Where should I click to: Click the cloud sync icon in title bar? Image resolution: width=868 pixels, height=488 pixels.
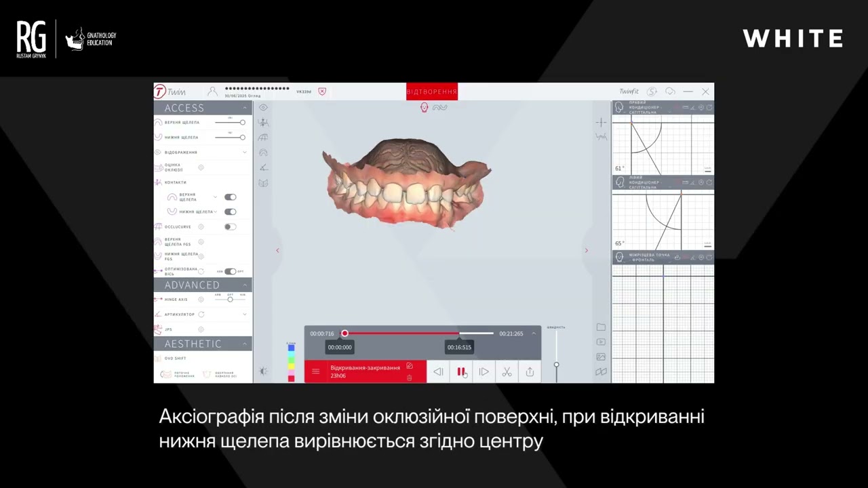tap(670, 91)
